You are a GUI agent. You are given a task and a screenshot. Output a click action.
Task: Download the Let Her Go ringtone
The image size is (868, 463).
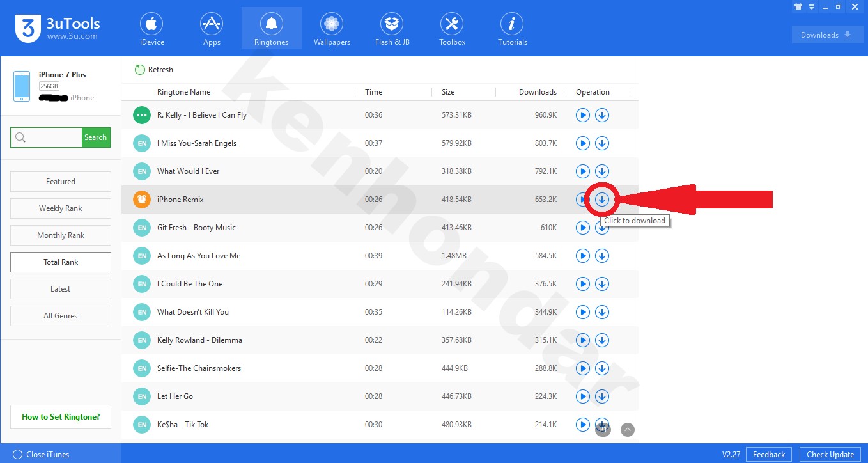(x=602, y=396)
